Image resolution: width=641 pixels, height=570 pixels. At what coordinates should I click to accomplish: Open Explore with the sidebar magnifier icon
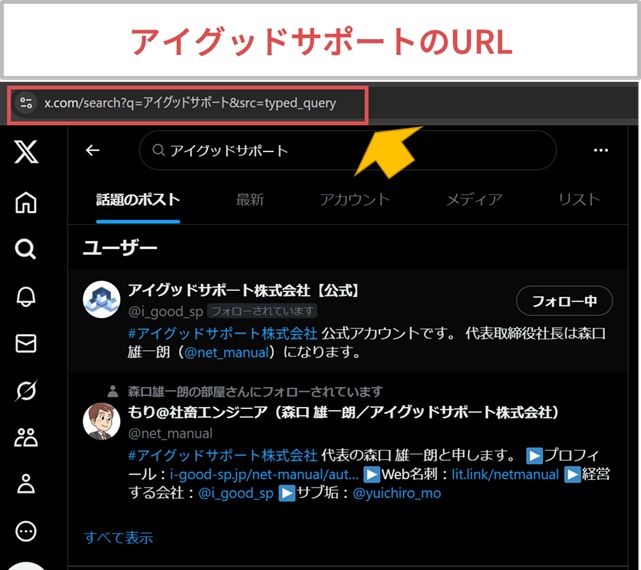pos(25,249)
